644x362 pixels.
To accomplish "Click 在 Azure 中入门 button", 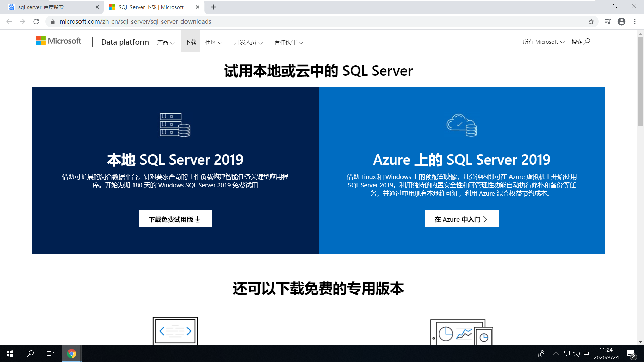I will click(462, 218).
